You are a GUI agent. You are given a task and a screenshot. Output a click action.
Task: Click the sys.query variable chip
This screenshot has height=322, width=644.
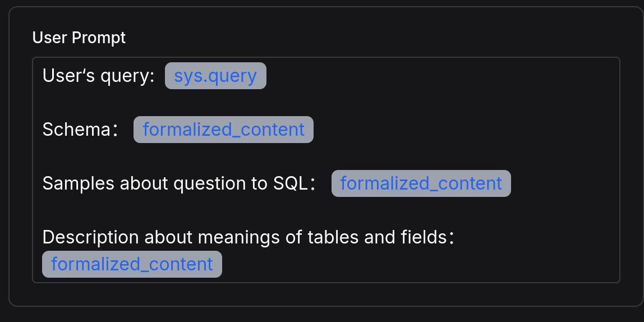click(x=215, y=76)
